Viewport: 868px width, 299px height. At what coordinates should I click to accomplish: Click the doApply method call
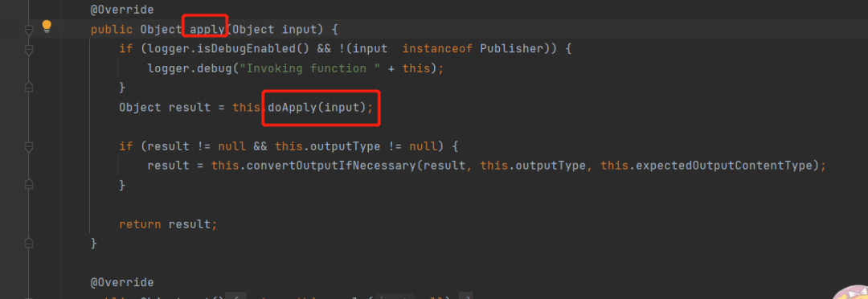coord(292,107)
